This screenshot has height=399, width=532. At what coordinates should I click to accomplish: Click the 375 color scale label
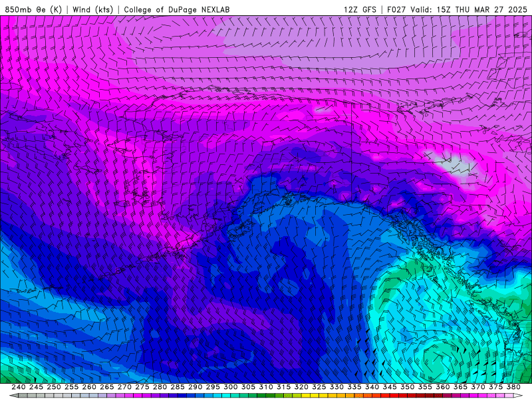click(x=495, y=387)
